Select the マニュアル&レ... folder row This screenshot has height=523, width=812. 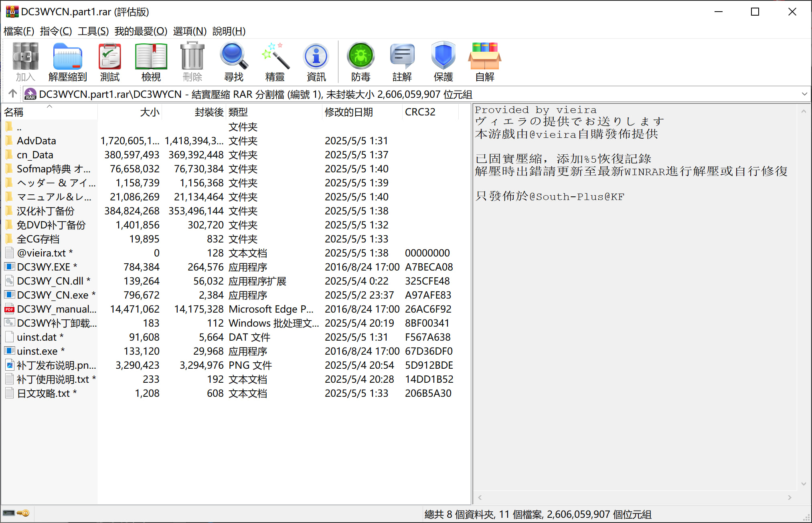click(230, 197)
